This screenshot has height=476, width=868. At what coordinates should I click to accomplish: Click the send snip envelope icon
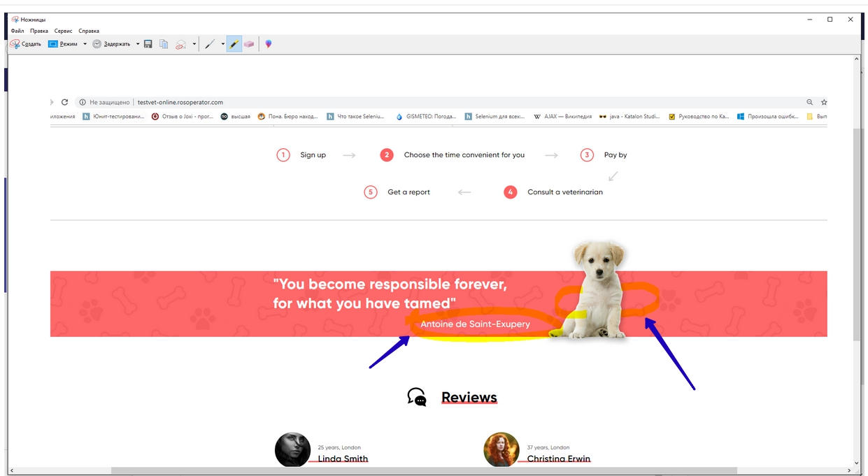coord(180,44)
